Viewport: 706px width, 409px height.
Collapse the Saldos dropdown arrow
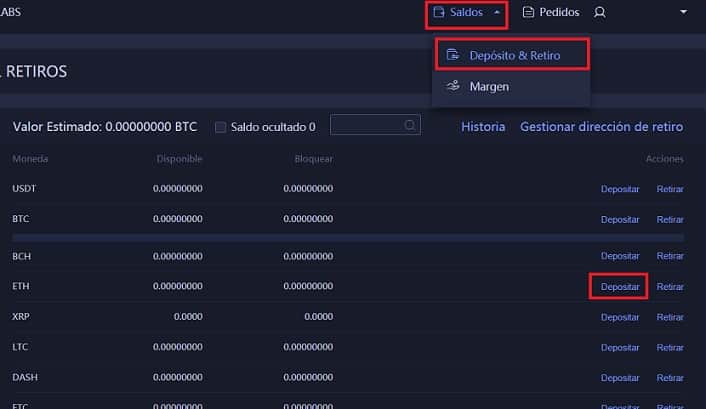(497, 13)
